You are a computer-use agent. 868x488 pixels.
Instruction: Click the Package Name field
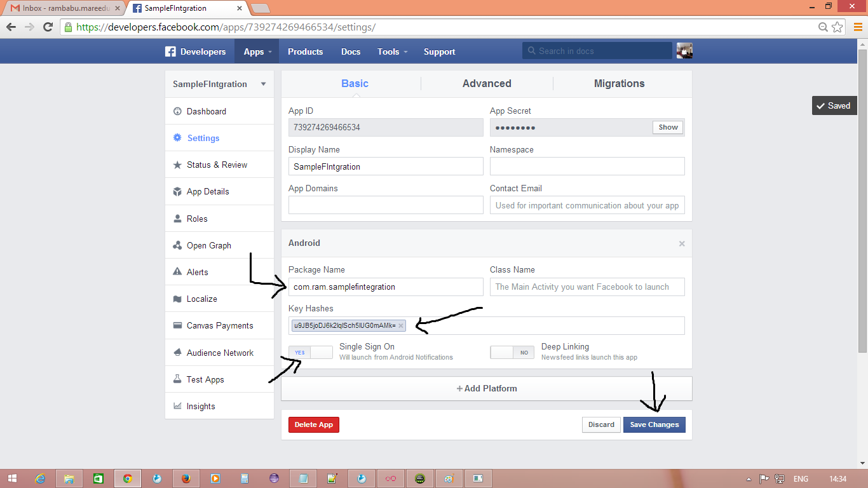[x=386, y=287]
